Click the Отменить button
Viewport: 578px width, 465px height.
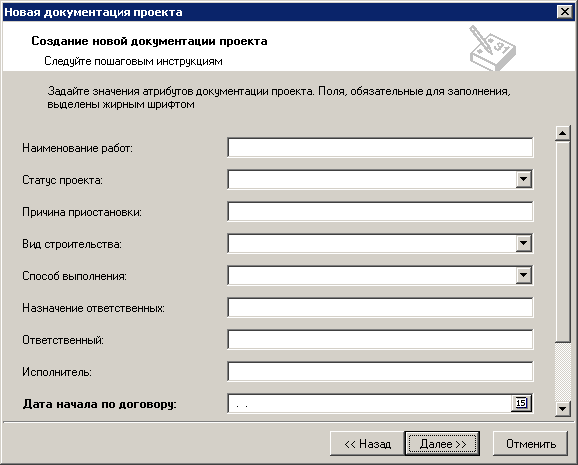coord(530,444)
